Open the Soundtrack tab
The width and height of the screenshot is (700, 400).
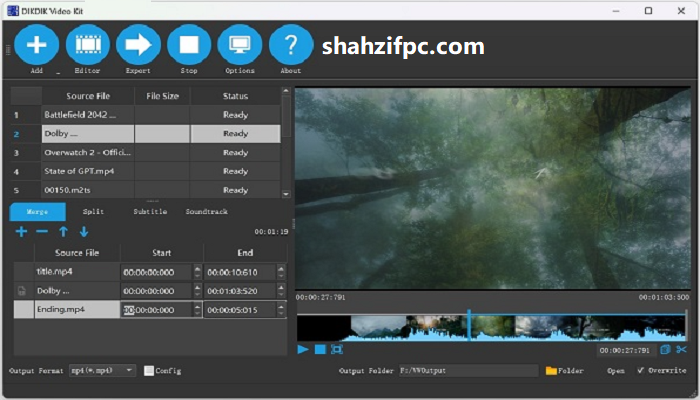pyautogui.click(x=207, y=212)
